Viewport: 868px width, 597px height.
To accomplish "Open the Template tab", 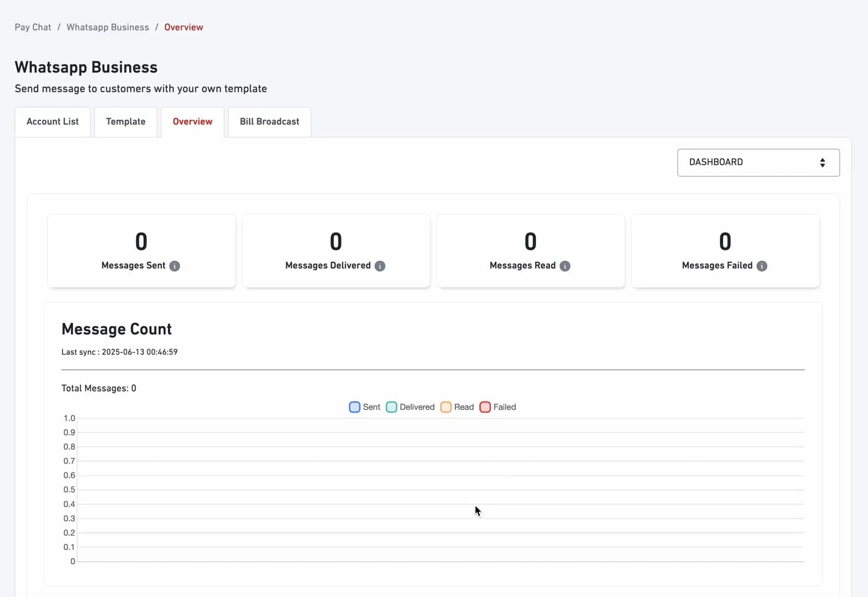I will (126, 122).
